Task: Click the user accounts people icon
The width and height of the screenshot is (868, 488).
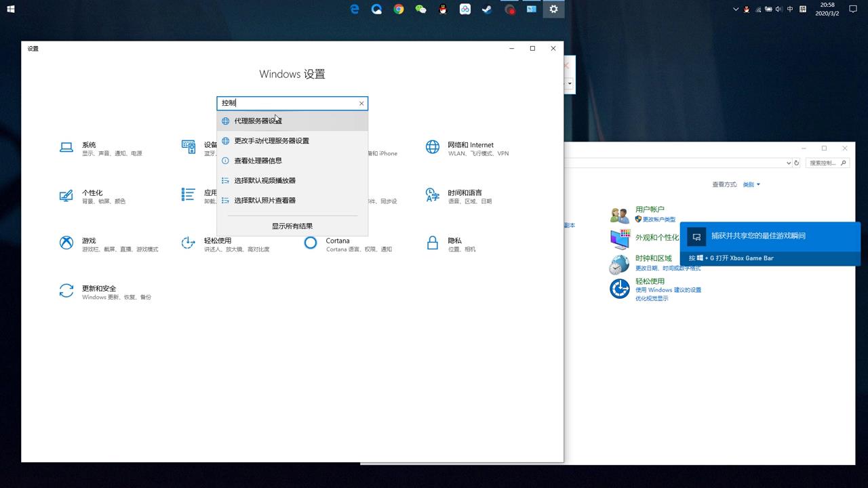Action: [x=619, y=215]
